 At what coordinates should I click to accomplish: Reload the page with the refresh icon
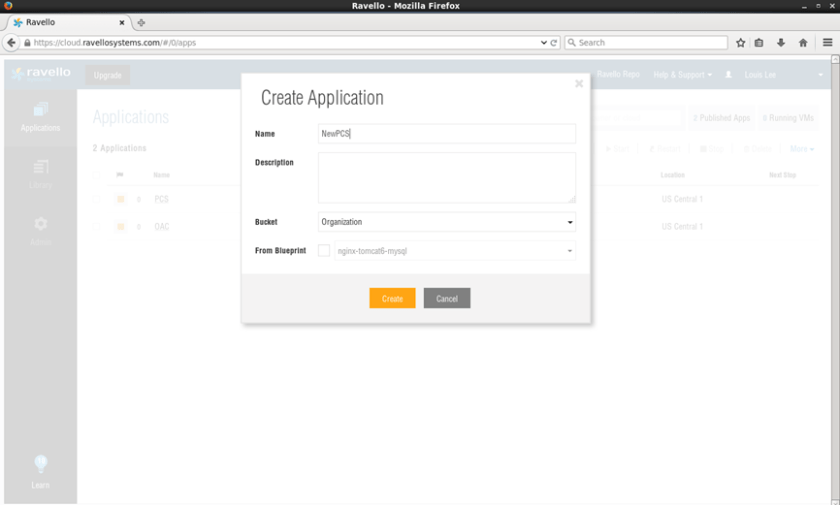[x=554, y=43]
